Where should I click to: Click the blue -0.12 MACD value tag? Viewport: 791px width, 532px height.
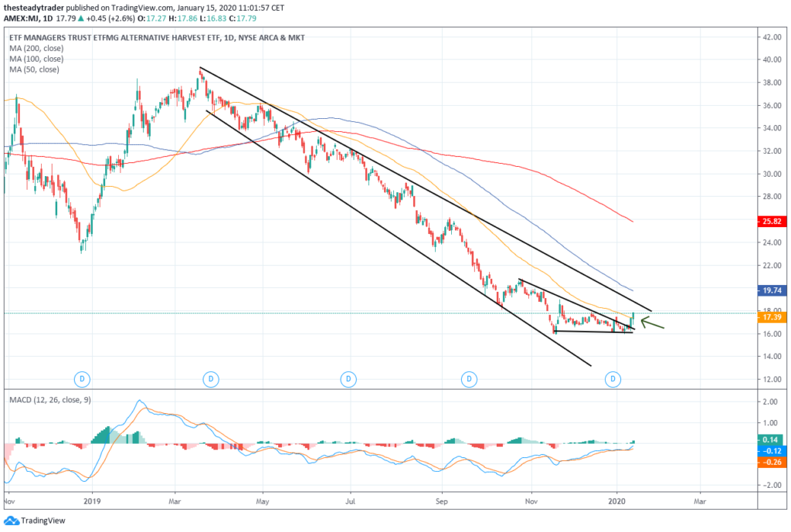(772, 451)
